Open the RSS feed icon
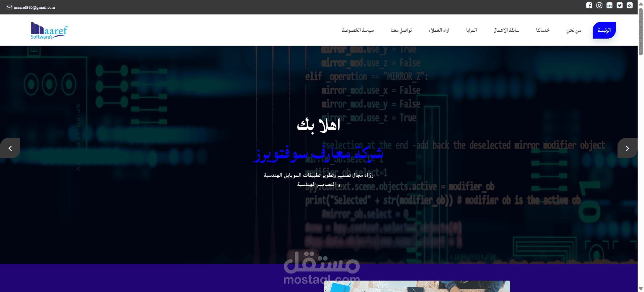This screenshot has width=644, height=292. [x=630, y=5]
